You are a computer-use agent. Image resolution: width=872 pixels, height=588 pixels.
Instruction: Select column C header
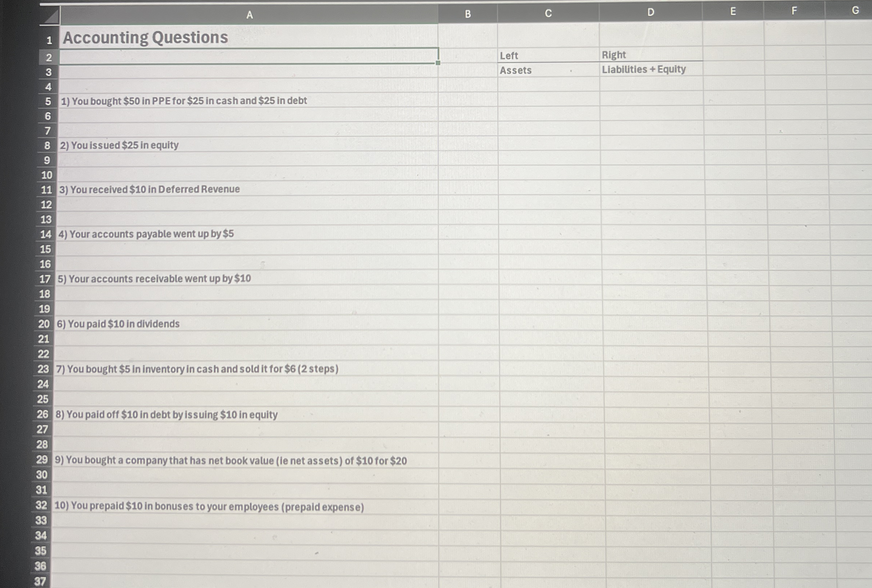(x=548, y=13)
